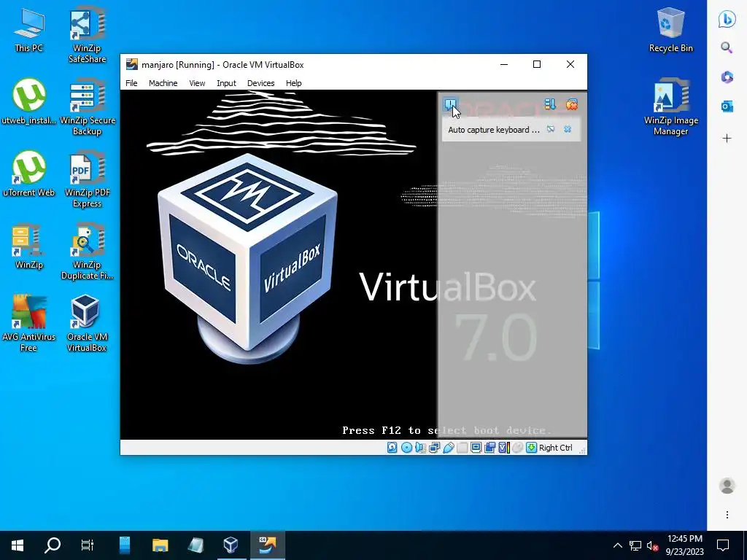The height and width of the screenshot is (560, 747).
Task: Select the WinZip SafeShare desktop shortcut
Action: click(x=87, y=35)
